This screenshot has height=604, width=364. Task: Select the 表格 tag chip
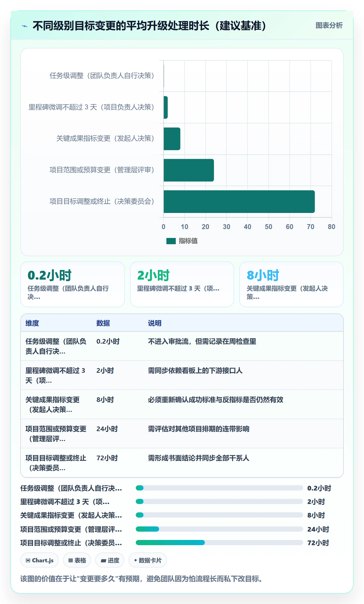click(77, 560)
